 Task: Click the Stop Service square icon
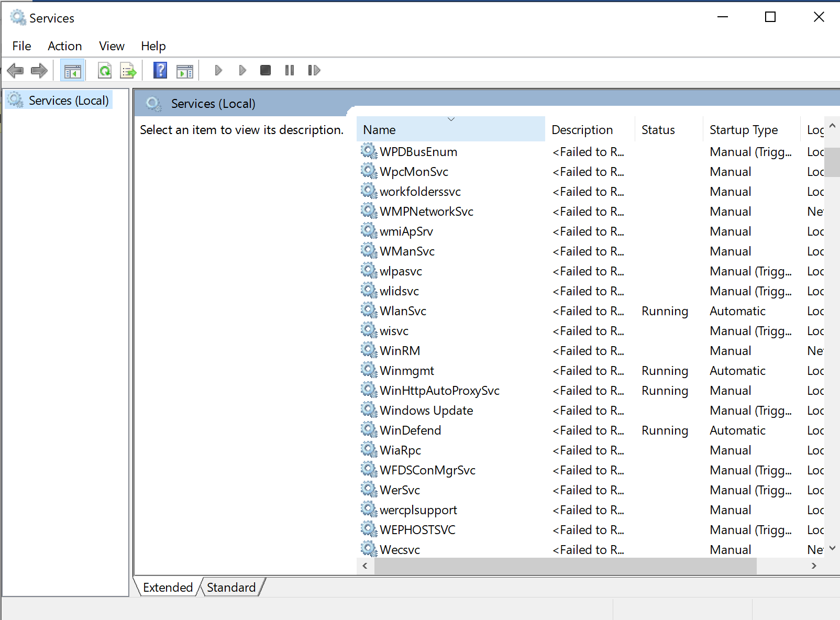pos(266,70)
